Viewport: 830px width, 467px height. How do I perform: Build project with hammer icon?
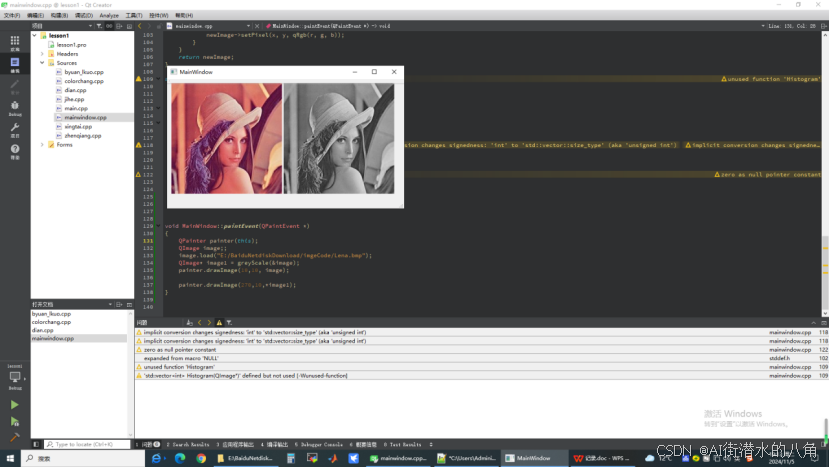pos(14,437)
